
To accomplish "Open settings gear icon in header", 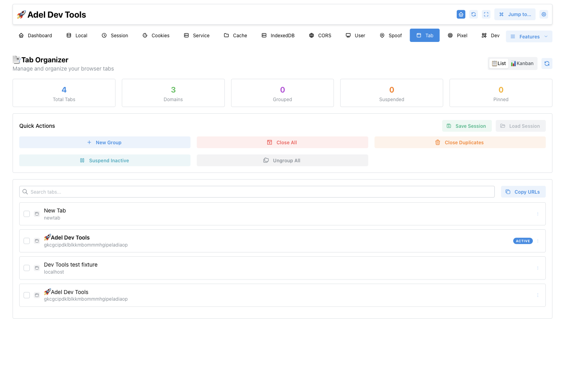I will click(544, 15).
